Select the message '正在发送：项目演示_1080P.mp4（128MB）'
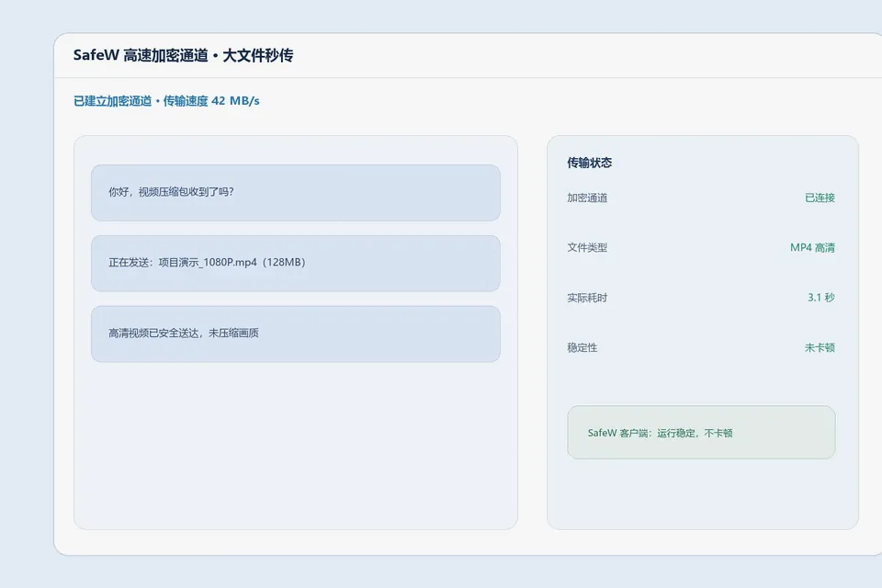Viewport: 882px width, 588px height. (x=295, y=263)
